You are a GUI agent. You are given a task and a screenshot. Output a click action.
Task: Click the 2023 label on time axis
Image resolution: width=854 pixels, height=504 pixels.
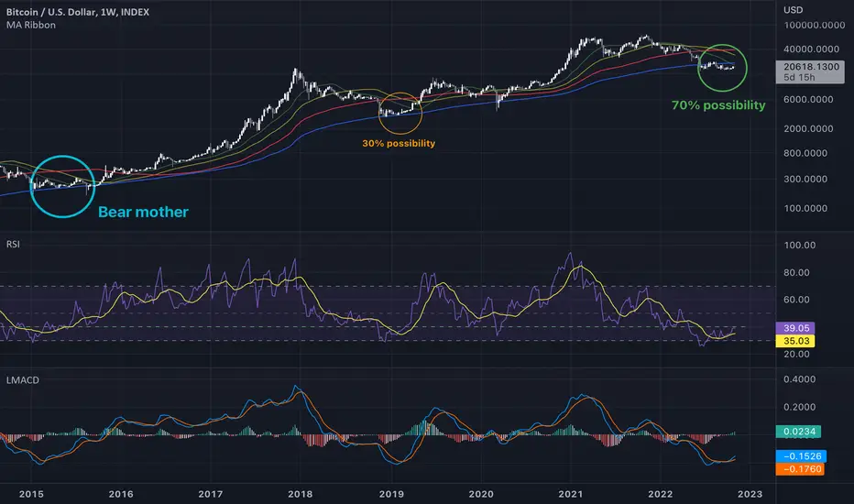click(750, 494)
